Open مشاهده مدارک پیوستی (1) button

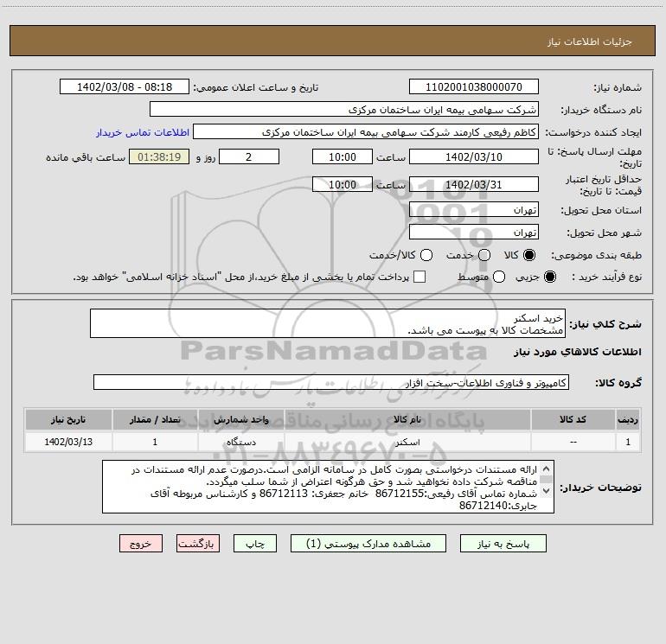(x=368, y=544)
